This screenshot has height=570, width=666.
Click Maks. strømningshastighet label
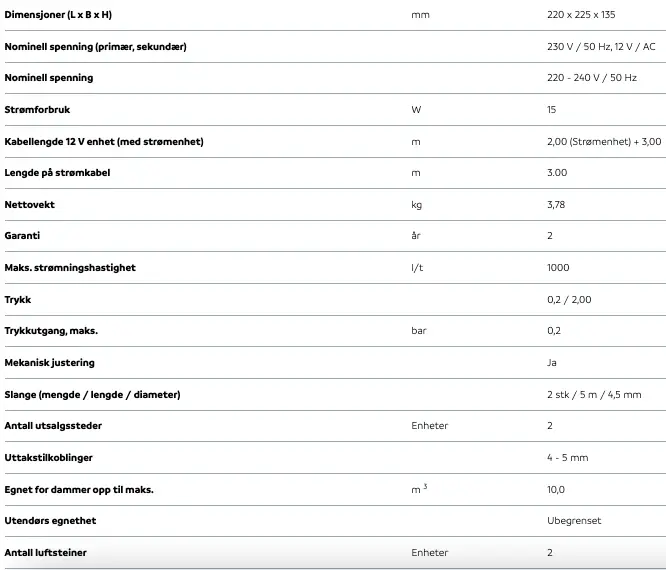[x=70, y=268]
